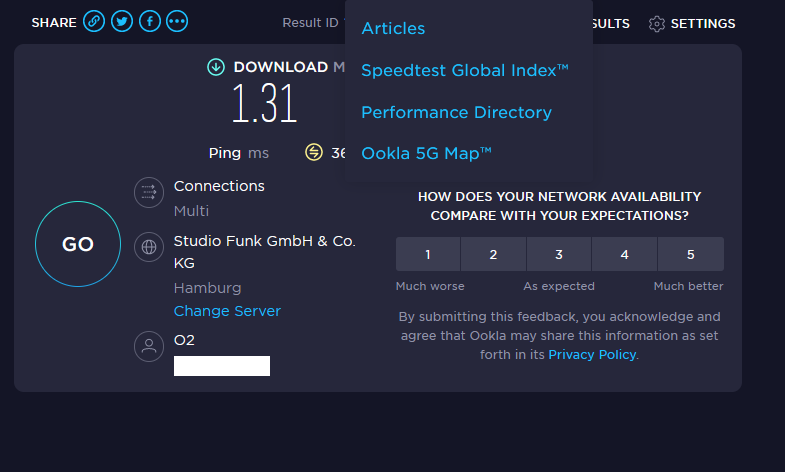
Task: Open Speedtest Global Index entry
Action: pyautogui.click(x=465, y=70)
